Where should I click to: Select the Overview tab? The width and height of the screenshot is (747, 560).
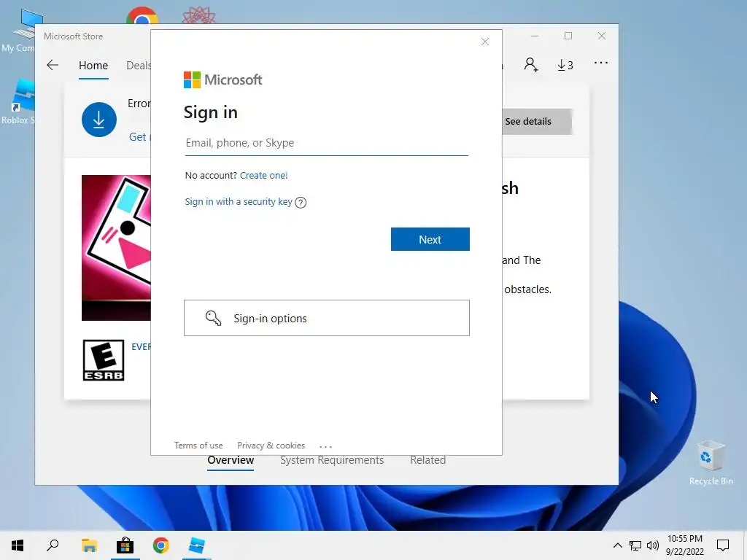(x=231, y=460)
